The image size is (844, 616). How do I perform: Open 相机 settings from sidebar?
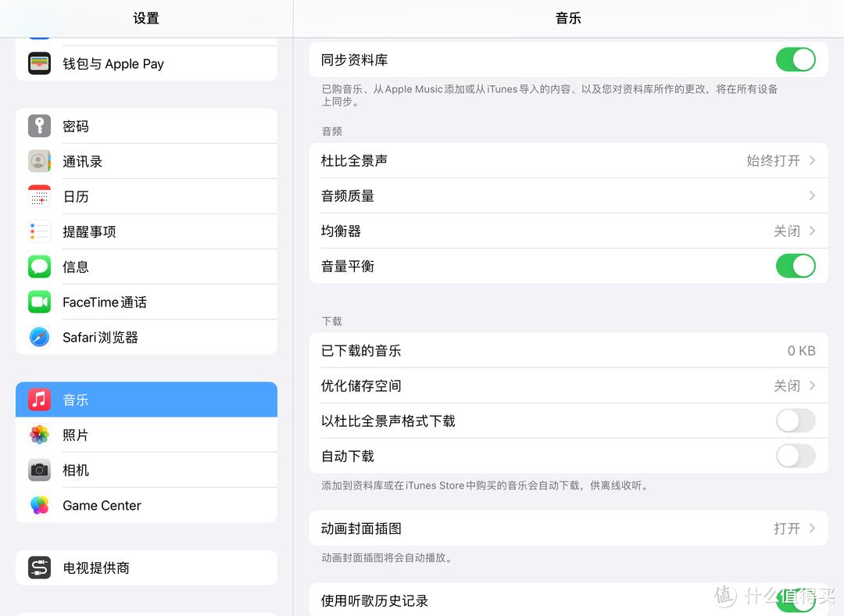point(76,470)
